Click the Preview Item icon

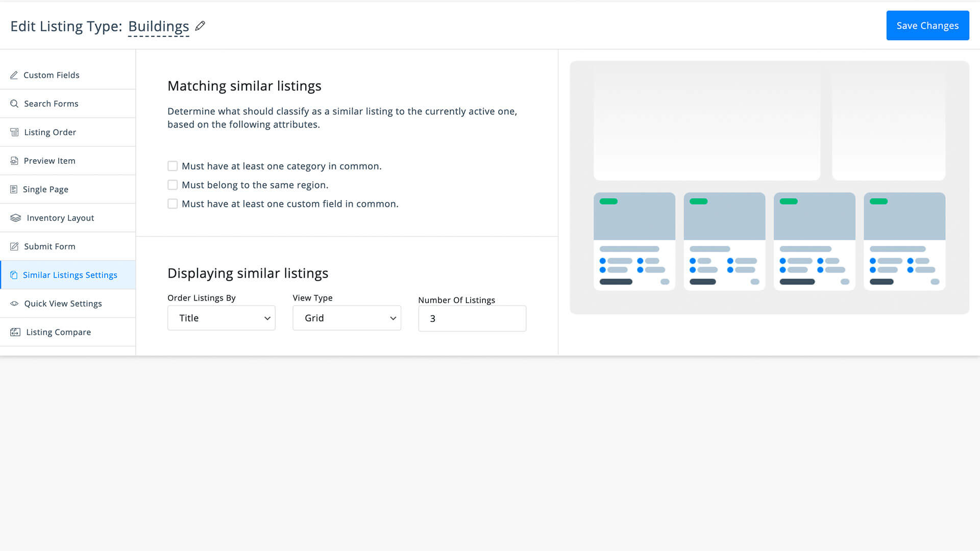click(14, 161)
